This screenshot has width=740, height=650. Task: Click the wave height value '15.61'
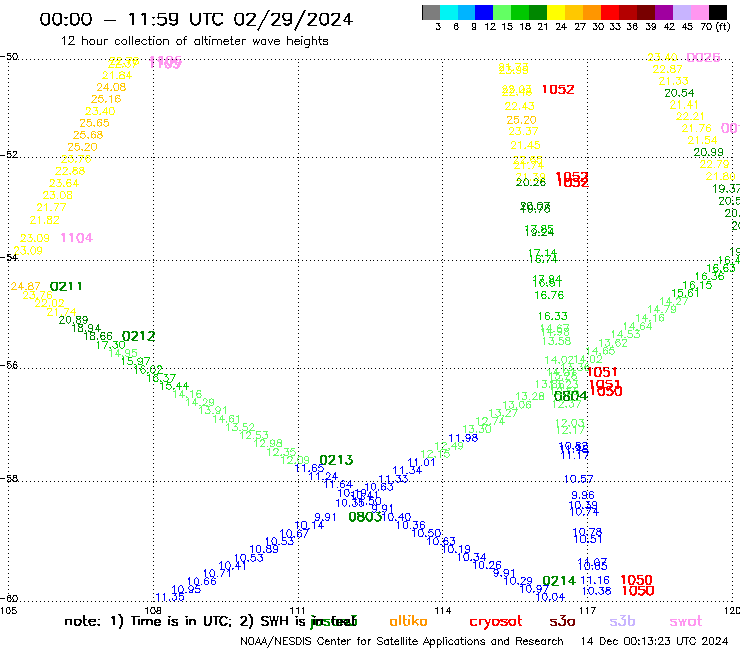tap(685, 293)
